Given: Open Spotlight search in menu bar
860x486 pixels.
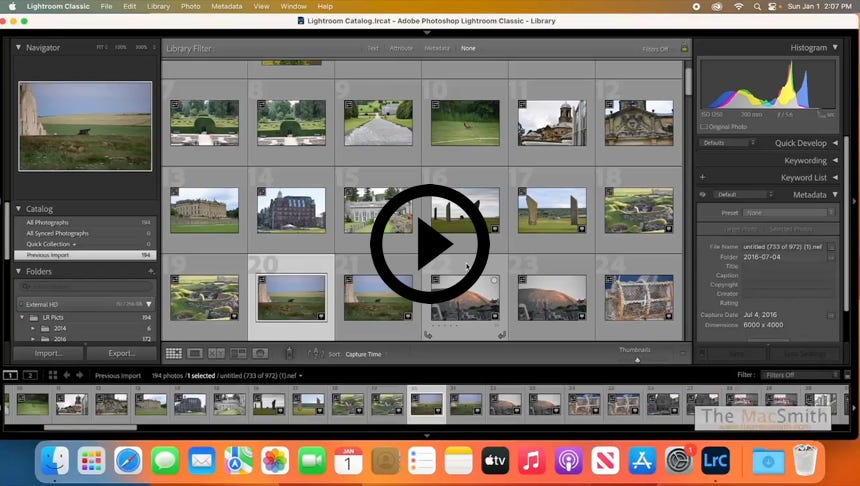Looking at the screenshot, I should click(x=757, y=7).
